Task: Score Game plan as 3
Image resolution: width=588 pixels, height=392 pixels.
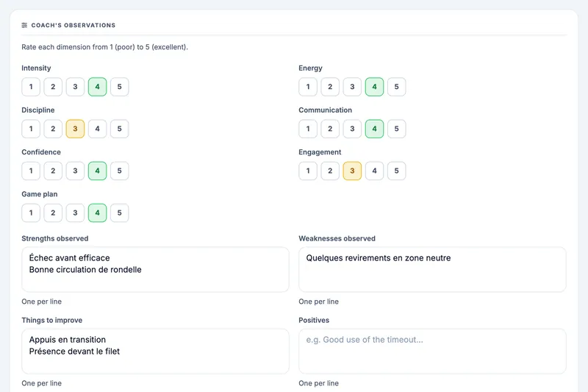Action: click(75, 213)
